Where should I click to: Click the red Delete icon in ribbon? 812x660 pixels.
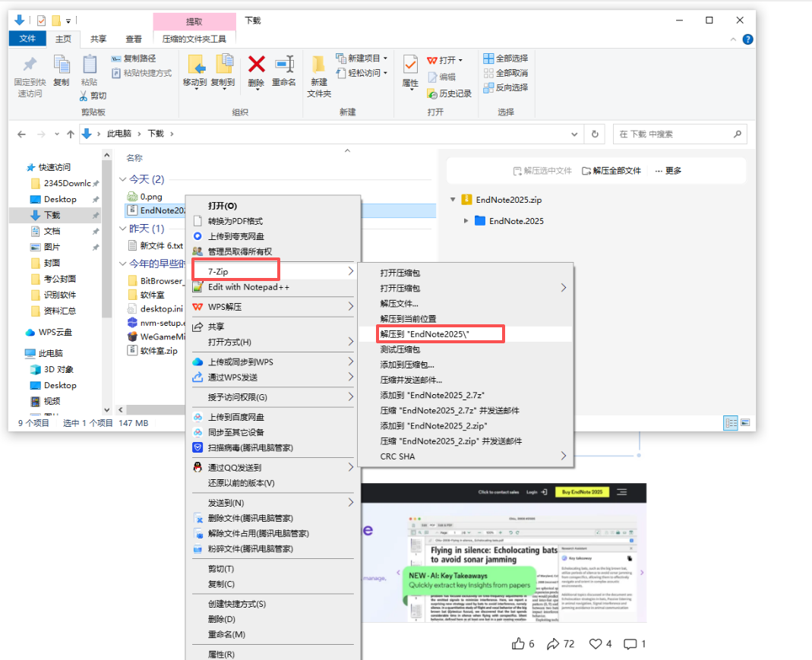click(257, 66)
